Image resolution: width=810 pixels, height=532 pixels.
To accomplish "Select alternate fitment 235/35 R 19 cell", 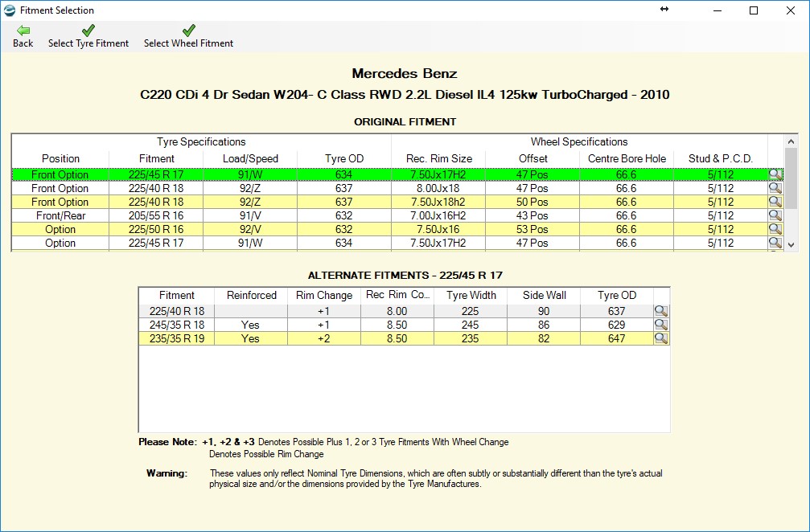I will click(177, 338).
